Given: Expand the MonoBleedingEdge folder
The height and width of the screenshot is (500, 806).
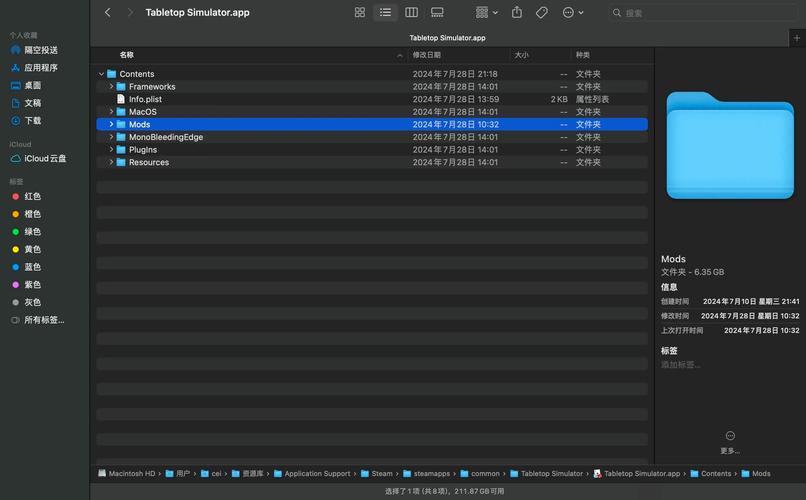Looking at the screenshot, I should point(111,137).
